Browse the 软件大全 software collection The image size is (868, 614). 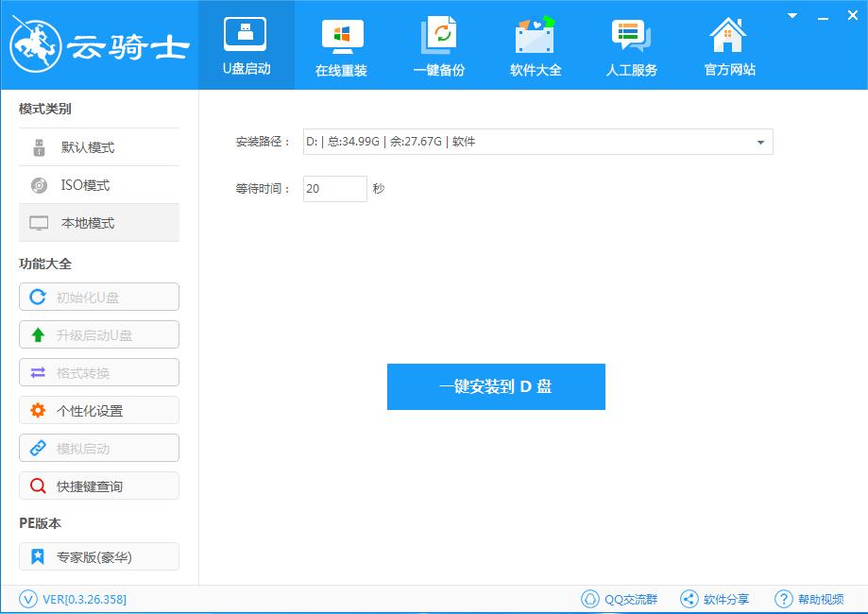[x=535, y=44]
